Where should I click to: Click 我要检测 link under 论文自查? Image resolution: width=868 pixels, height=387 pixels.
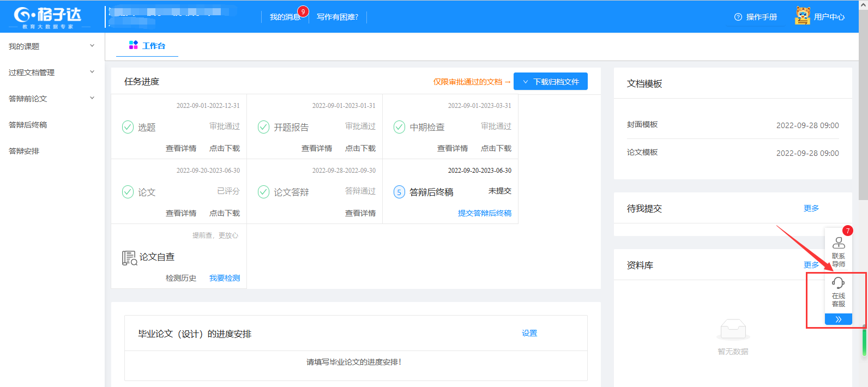224,278
